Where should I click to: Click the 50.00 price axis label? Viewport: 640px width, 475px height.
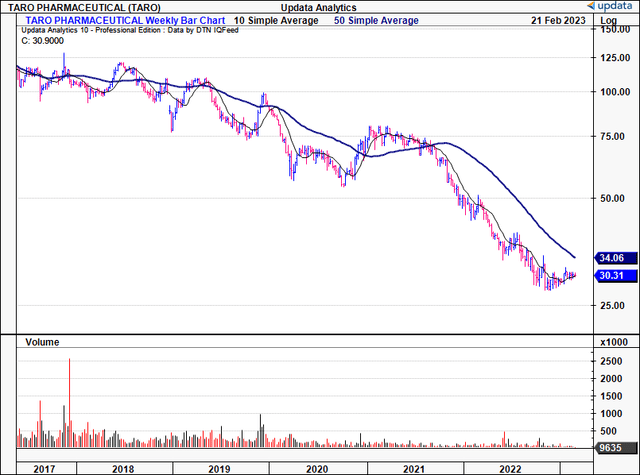(x=612, y=199)
